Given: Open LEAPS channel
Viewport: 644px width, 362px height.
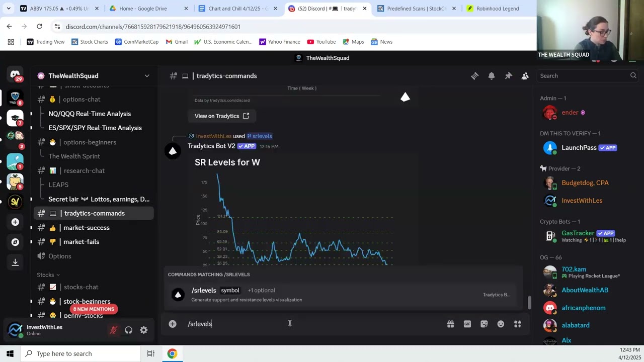Looking at the screenshot, I should [94, 185].
